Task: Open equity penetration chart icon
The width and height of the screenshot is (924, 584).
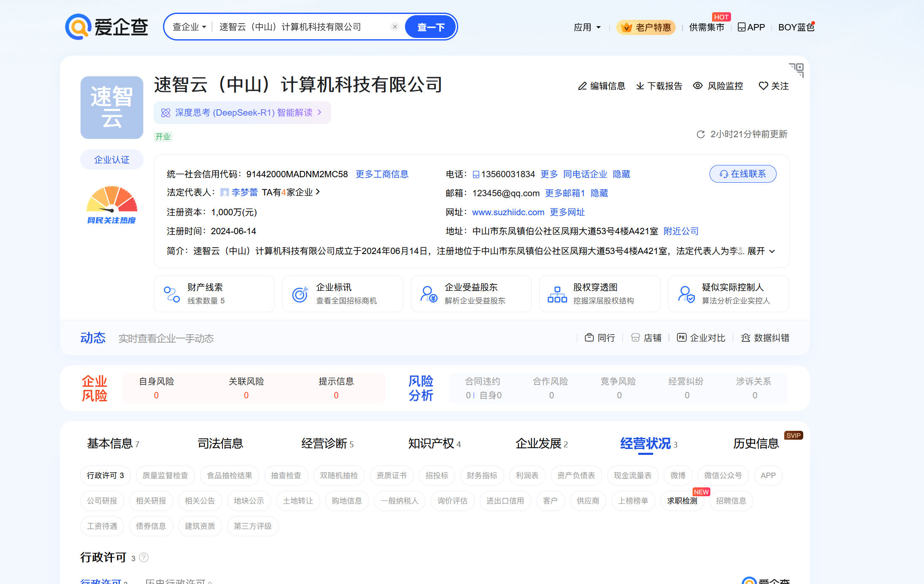Action: coord(557,294)
